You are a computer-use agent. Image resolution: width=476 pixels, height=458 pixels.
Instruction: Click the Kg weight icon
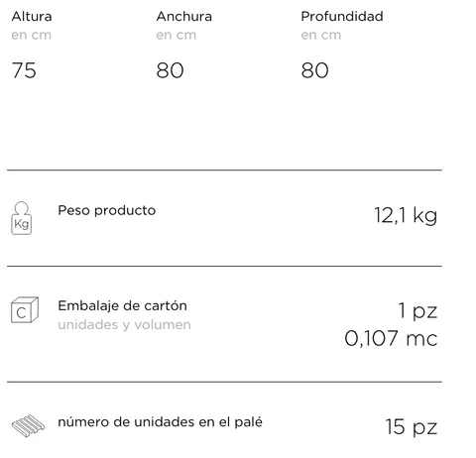coord(22,218)
